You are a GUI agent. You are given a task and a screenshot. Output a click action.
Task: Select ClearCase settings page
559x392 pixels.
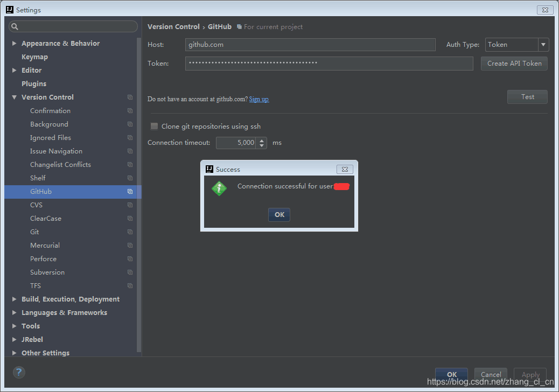46,219
